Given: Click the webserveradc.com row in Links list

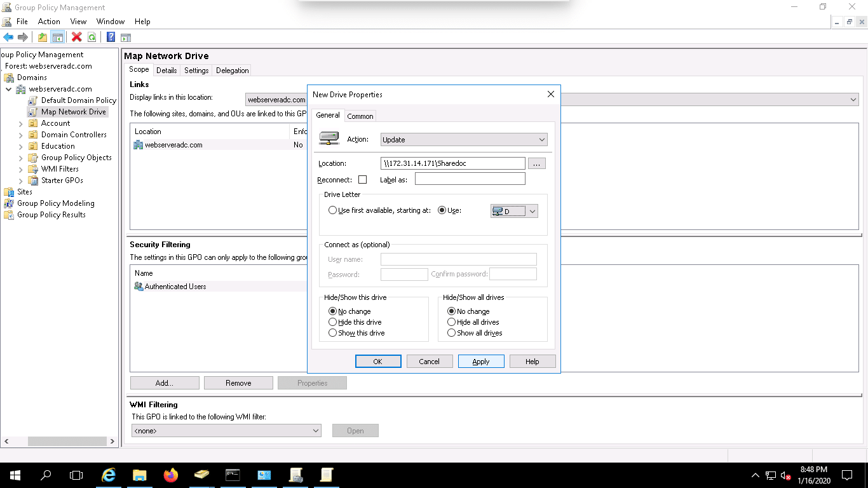Looking at the screenshot, I should 219,145.
